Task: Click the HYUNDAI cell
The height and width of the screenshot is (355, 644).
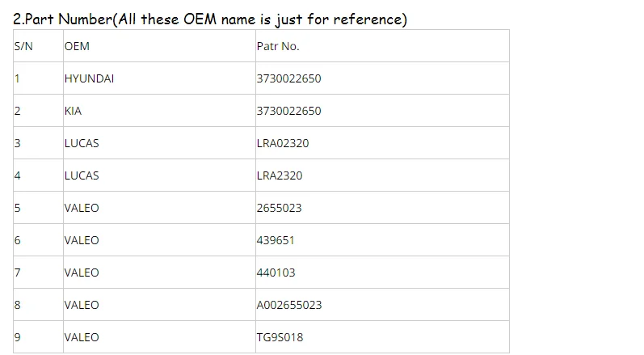Action: click(89, 78)
